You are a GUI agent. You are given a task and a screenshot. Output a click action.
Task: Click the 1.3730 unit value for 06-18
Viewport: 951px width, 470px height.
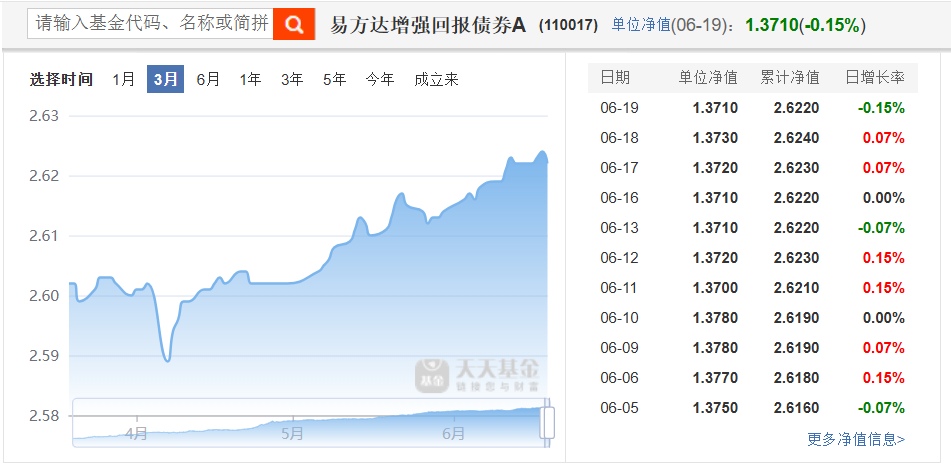click(x=715, y=138)
